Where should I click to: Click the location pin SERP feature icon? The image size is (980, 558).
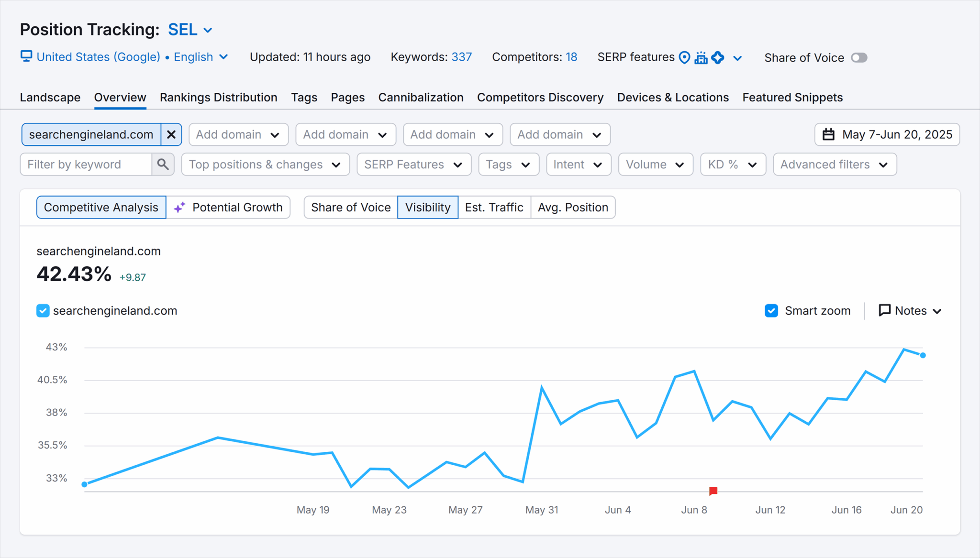[684, 57]
